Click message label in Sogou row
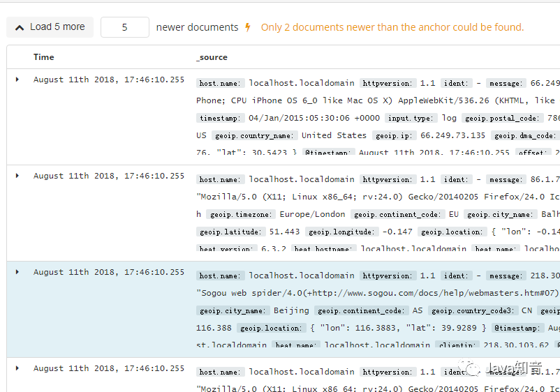 tap(506, 276)
